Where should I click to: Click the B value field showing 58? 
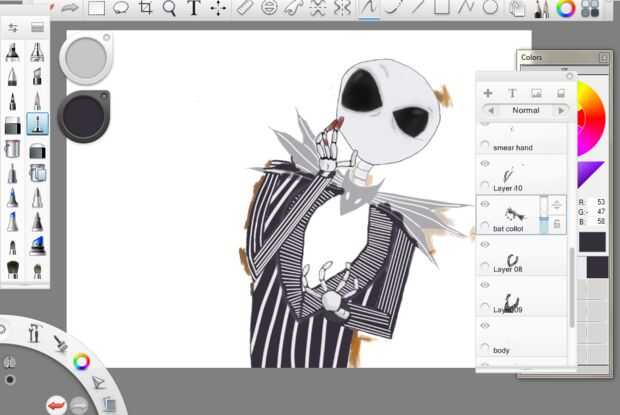(x=599, y=221)
